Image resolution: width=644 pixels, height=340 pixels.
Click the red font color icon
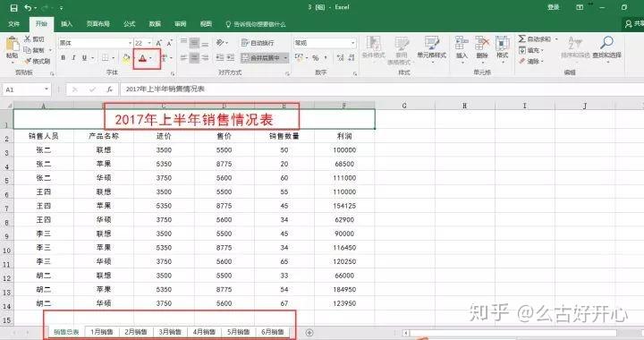tap(142, 58)
